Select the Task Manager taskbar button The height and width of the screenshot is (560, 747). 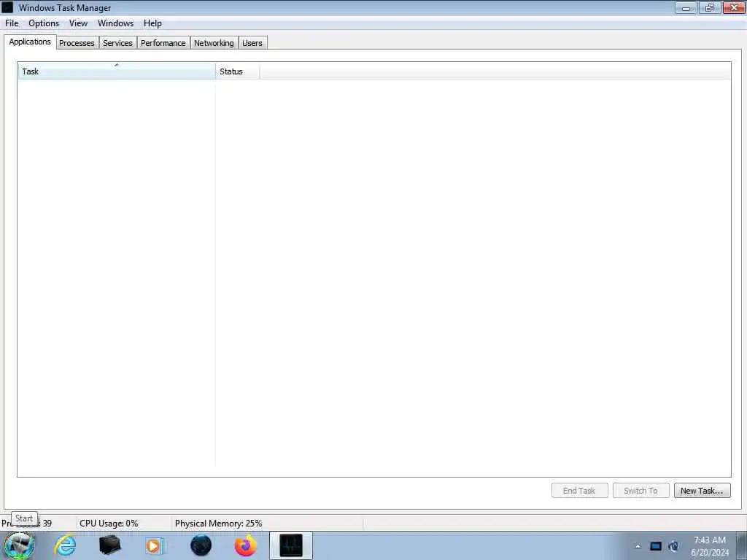290,545
